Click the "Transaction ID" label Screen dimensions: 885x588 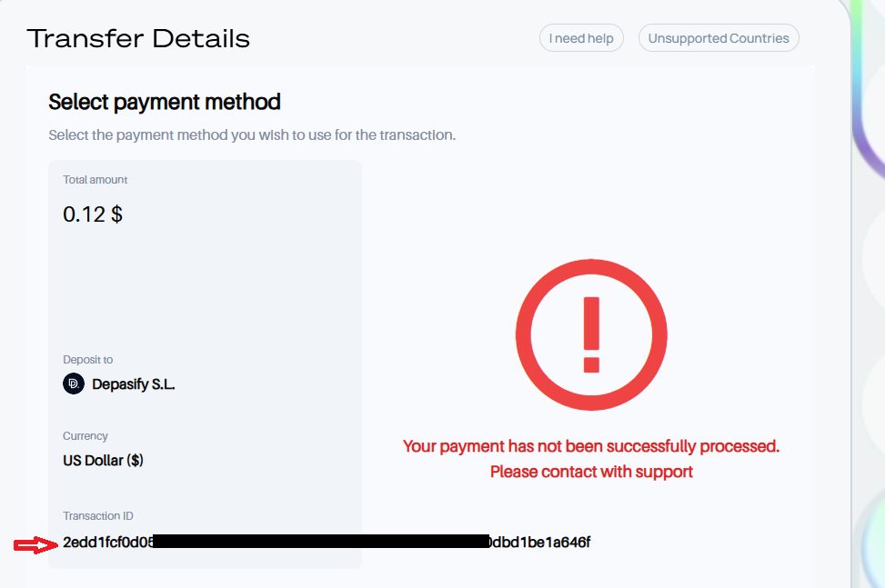[98, 516]
